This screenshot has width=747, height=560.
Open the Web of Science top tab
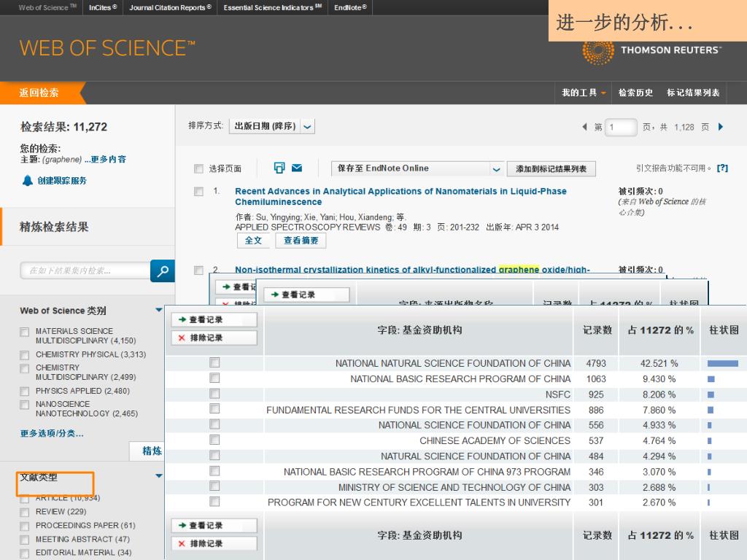[47, 7]
